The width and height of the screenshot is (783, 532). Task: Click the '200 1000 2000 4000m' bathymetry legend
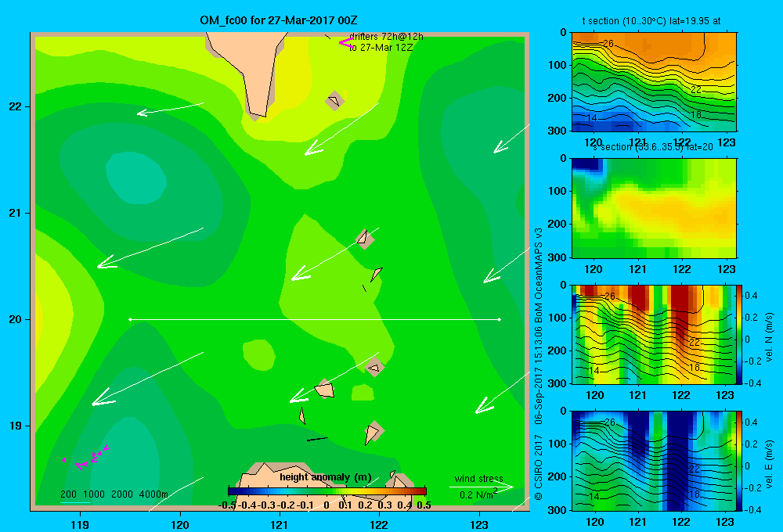coord(114,494)
